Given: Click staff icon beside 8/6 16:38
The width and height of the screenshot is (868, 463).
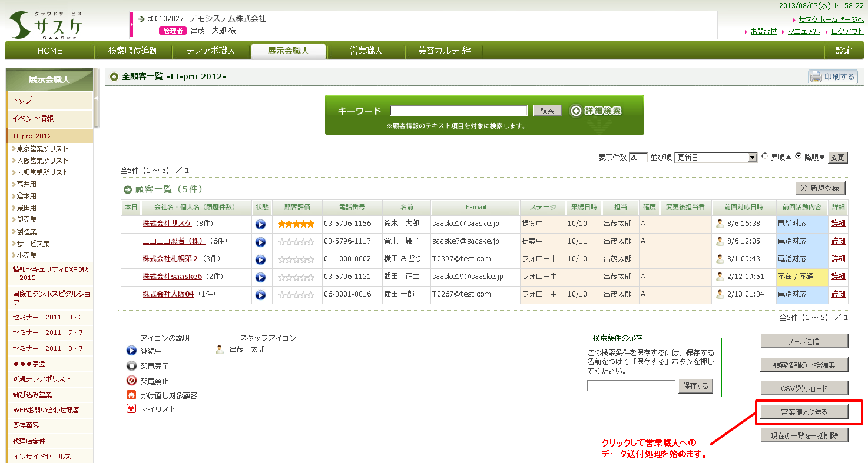Looking at the screenshot, I should click(720, 224).
